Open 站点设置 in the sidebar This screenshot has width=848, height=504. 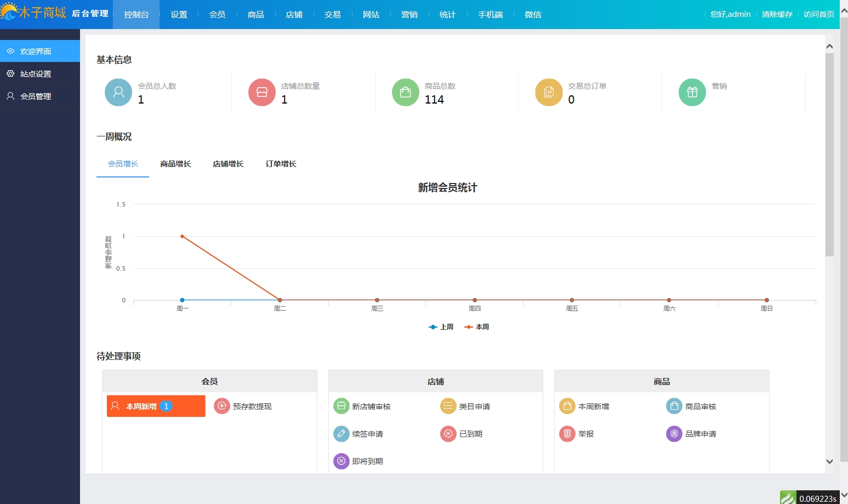36,74
